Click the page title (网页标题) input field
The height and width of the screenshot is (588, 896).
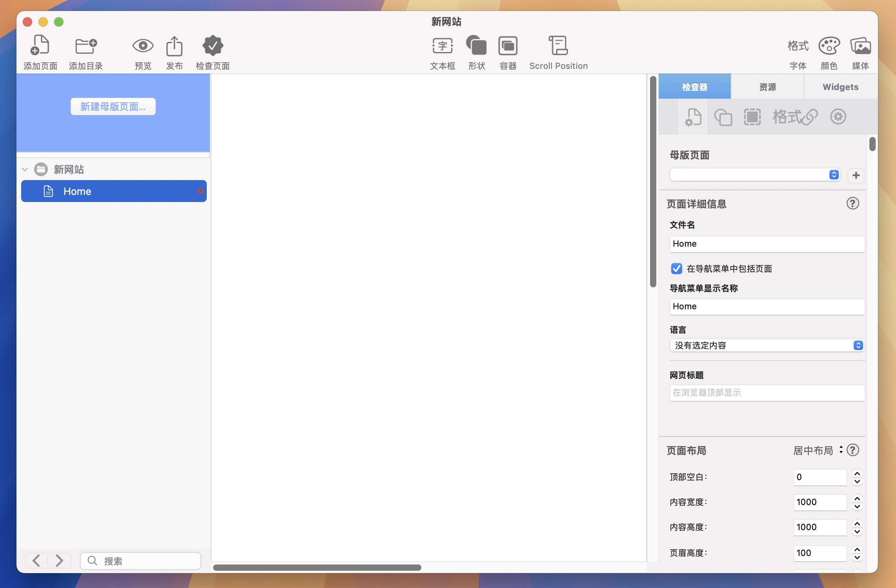(767, 393)
